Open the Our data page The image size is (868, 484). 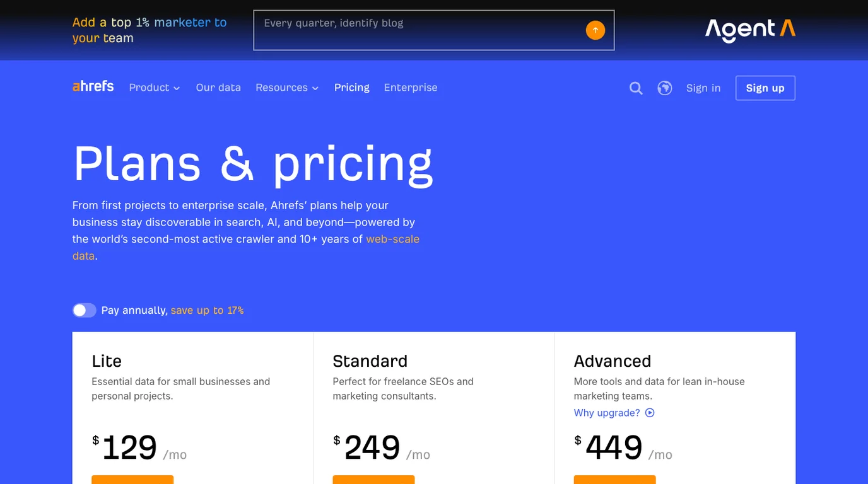tap(218, 88)
